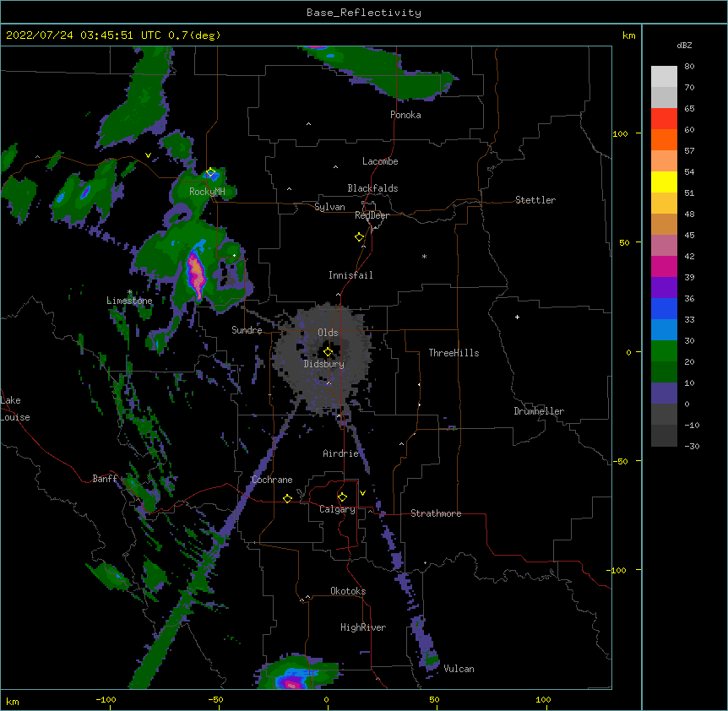The width and height of the screenshot is (728, 711).
Task: Click the asterisk marker above Limestone label
Action: (130, 292)
